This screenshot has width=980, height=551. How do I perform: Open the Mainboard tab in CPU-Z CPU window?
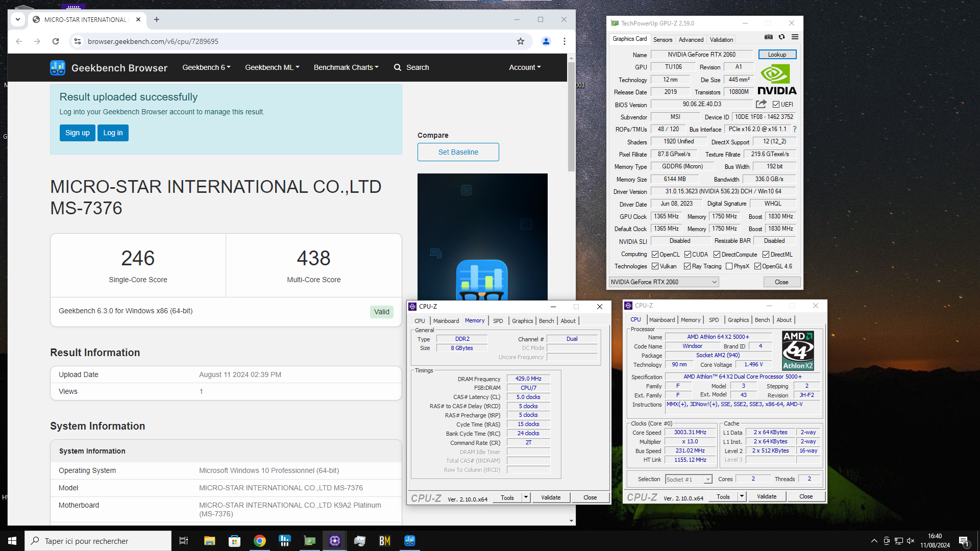tap(662, 320)
